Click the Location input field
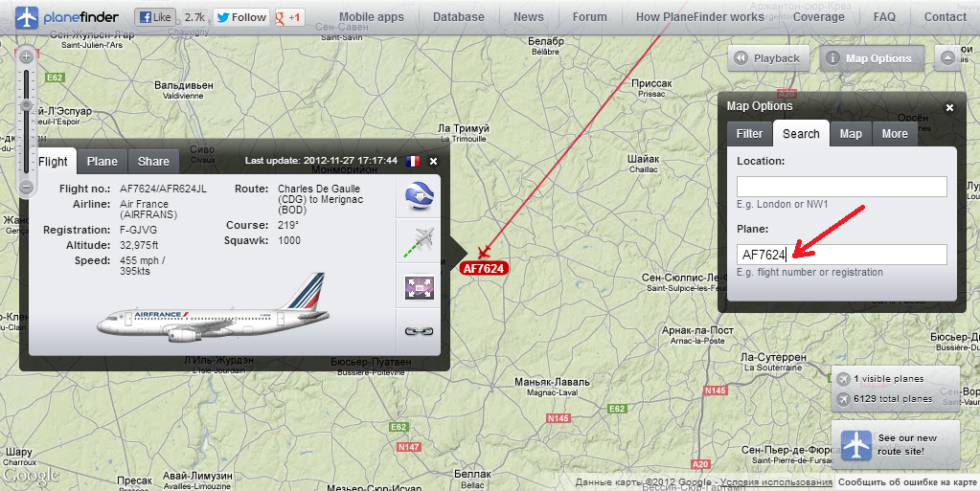This screenshot has width=980, height=491. click(842, 187)
